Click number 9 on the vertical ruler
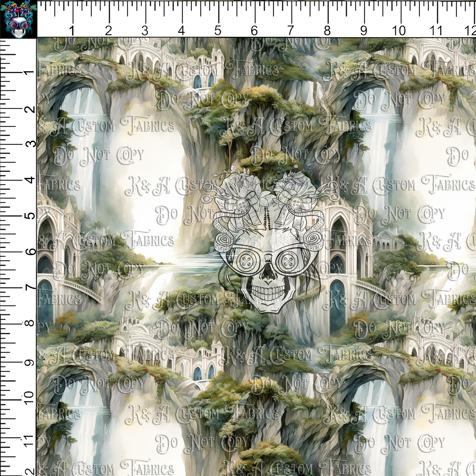This screenshot has height=476, width=476. [29, 362]
